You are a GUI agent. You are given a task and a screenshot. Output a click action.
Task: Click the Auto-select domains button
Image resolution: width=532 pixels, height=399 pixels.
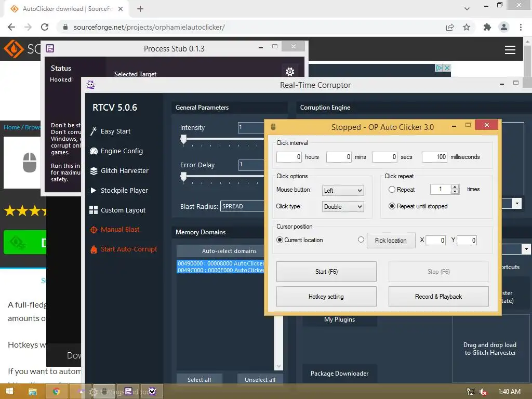pos(220,251)
